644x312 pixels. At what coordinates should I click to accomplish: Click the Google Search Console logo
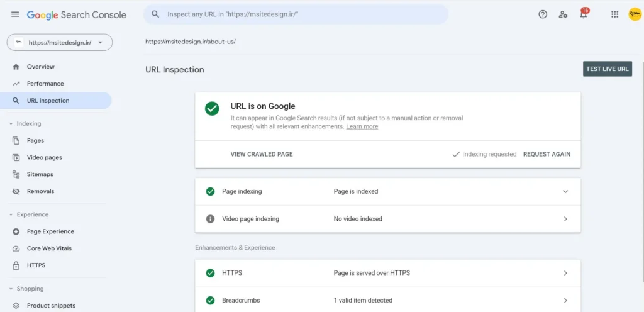(x=76, y=14)
